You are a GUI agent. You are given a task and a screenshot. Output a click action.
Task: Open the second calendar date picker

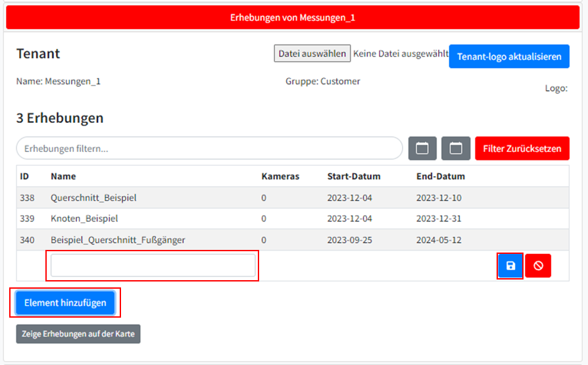pyautogui.click(x=456, y=148)
